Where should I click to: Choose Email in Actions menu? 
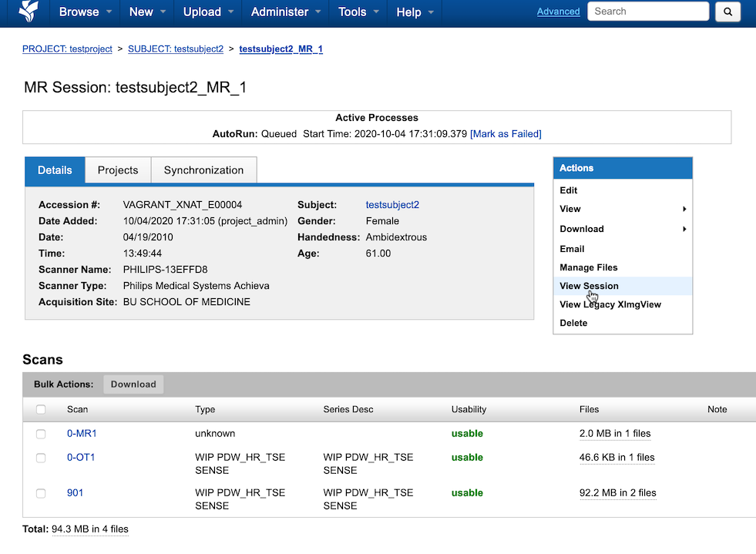pyautogui.click(x=572, y=249)
